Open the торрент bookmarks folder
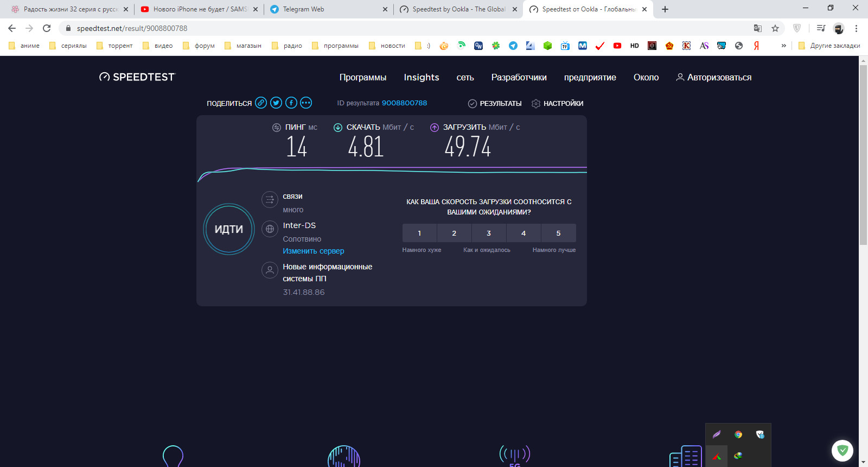868x467 pixels. [114, 46]
